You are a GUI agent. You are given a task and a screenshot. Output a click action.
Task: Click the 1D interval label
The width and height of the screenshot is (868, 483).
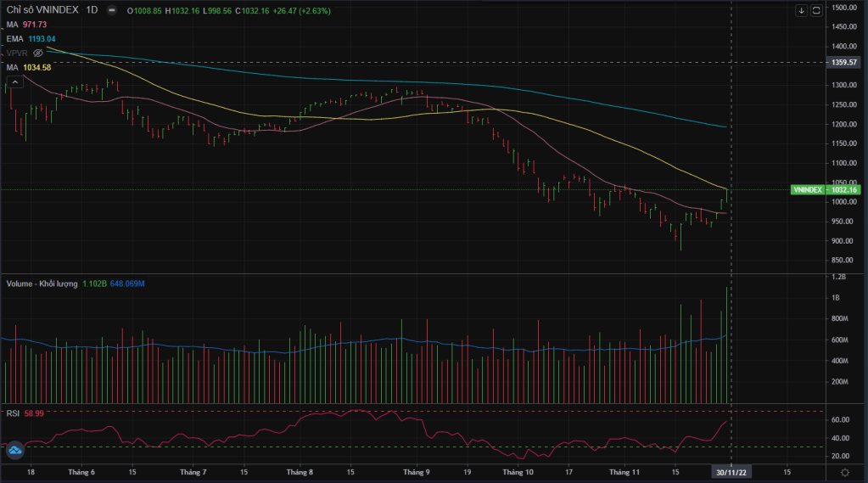point(87,11)
